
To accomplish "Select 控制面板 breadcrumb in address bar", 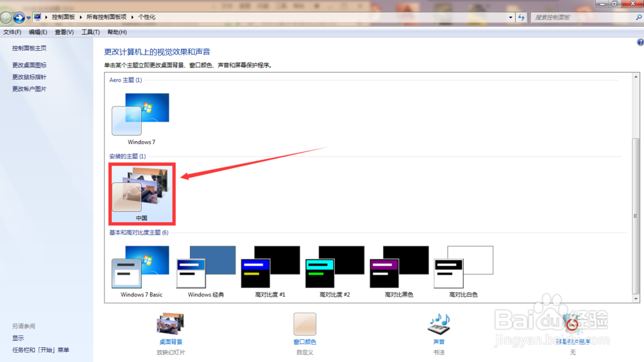I will click(63, 17).
